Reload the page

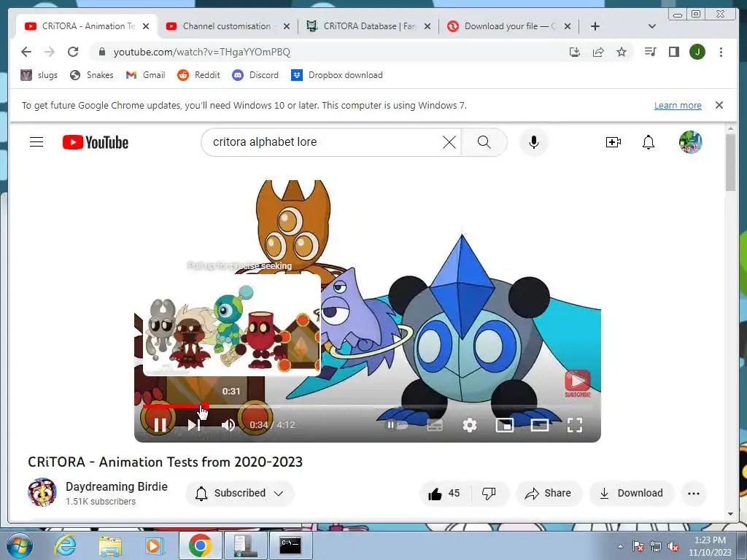[x=73, y=52]
